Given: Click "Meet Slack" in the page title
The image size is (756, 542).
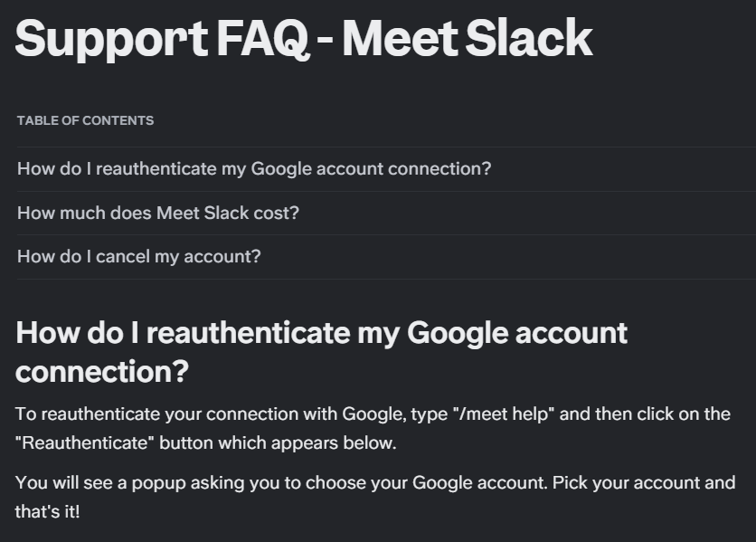Looking at the screenshot, I should tap(467, 38).
